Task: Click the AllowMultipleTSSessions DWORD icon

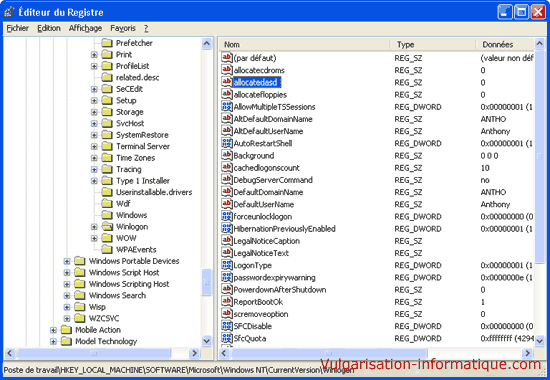Action: pos(227,106)
